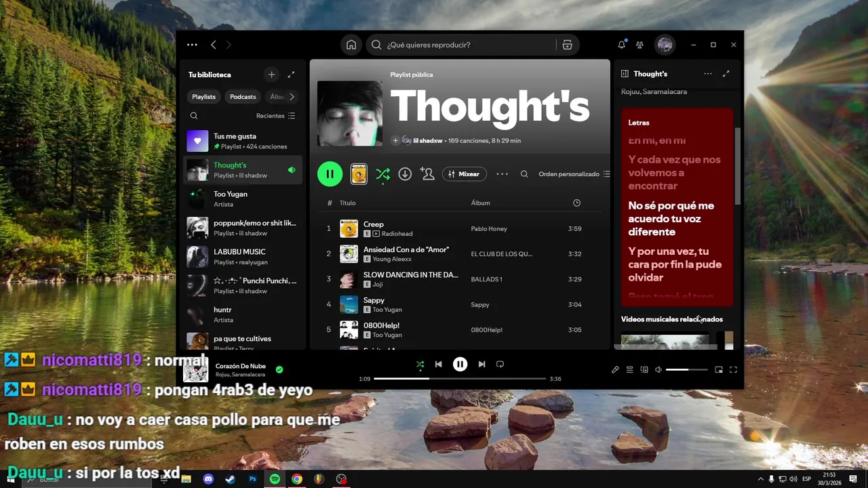This screenshot has width=868, height=488.
Task: Select the Podcasts filter chip
Action: 243,96
